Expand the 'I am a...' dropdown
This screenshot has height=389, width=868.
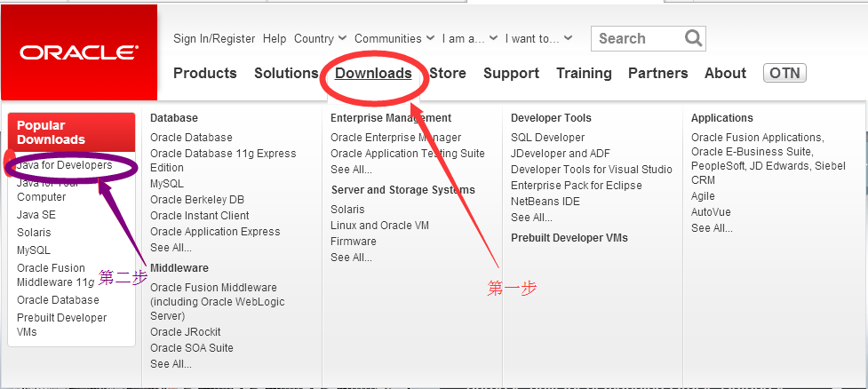pyautogui.click(x=469, y=39)
